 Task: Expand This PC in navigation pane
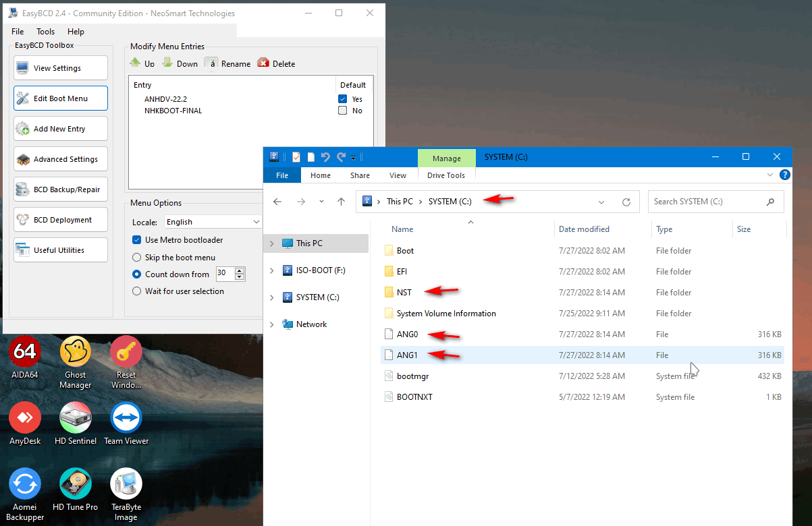point(272,243)
